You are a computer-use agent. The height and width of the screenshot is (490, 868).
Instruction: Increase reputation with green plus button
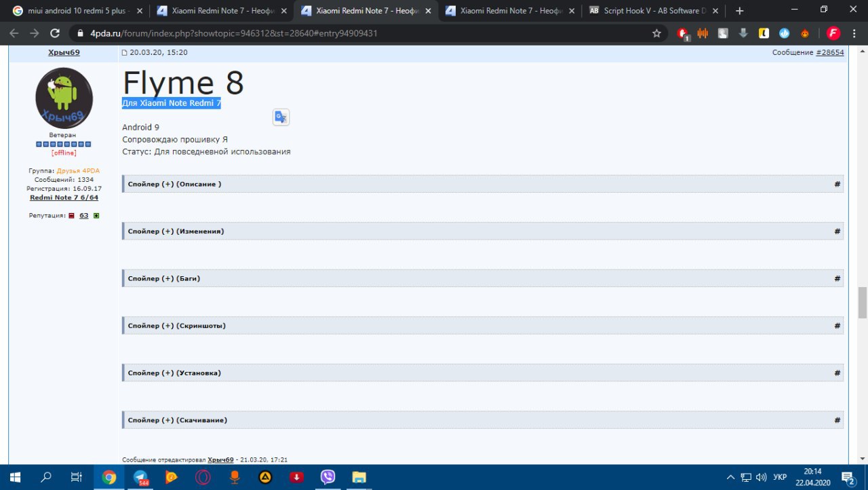pos(96,216)
